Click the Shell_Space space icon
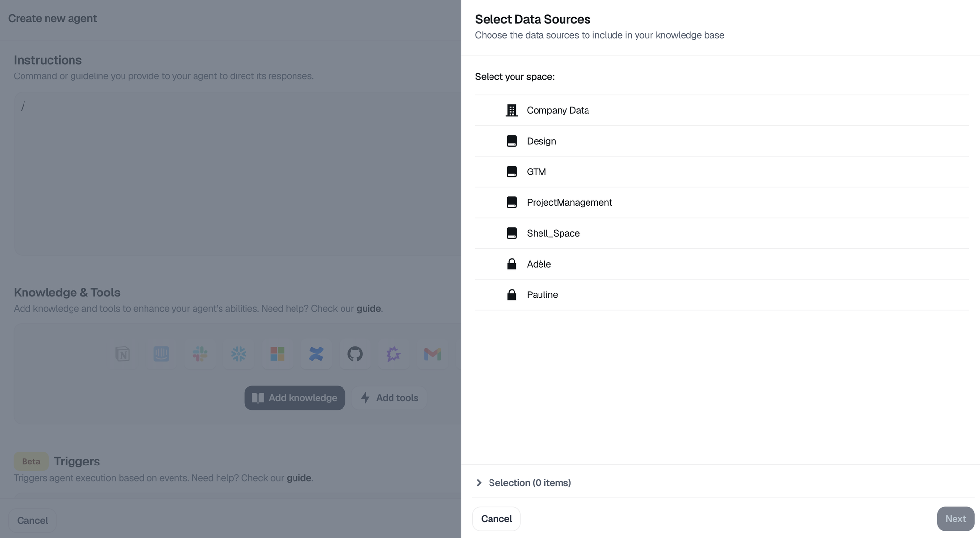Image resolution: width=980 pixels, height=538 pixels. click(512, 233)
